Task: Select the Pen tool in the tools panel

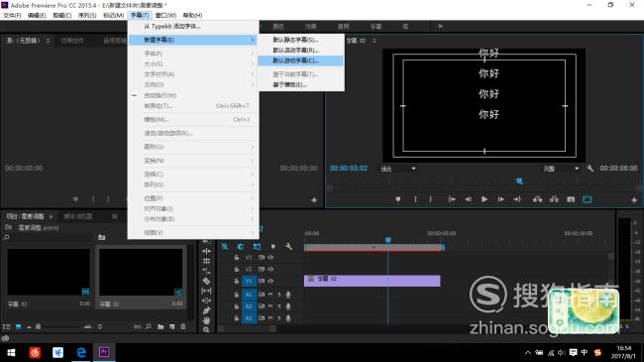Action: (x=206, y=310)
